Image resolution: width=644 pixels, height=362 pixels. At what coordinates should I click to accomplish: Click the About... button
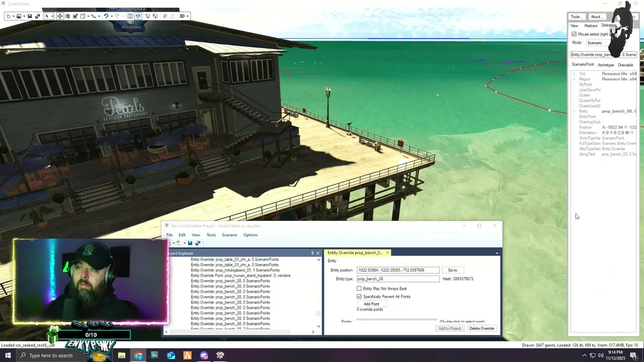pyautogui.click(x=597, y=17)
